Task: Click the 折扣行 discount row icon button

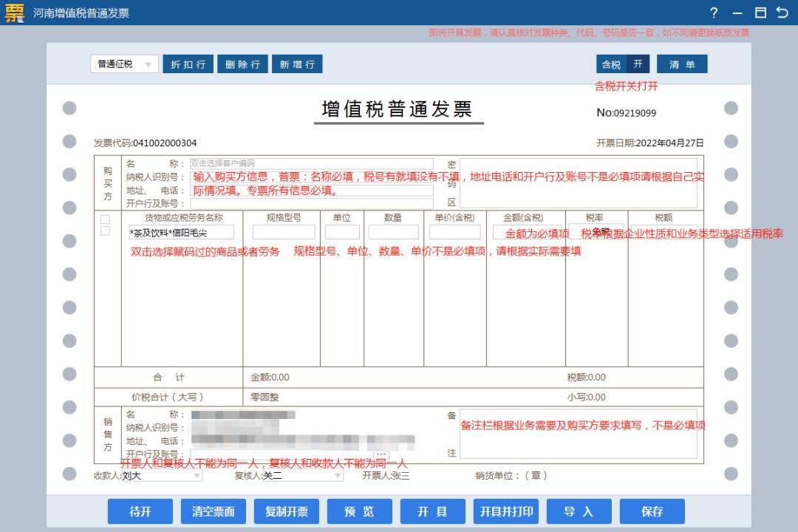Action: click(188, 64)
